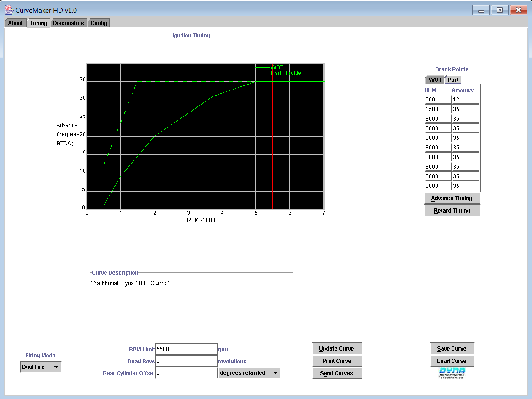Open the degrees retarded dropdown
Image resolution: width=532 pixels, height=399 pixels.
click(249, 373)
